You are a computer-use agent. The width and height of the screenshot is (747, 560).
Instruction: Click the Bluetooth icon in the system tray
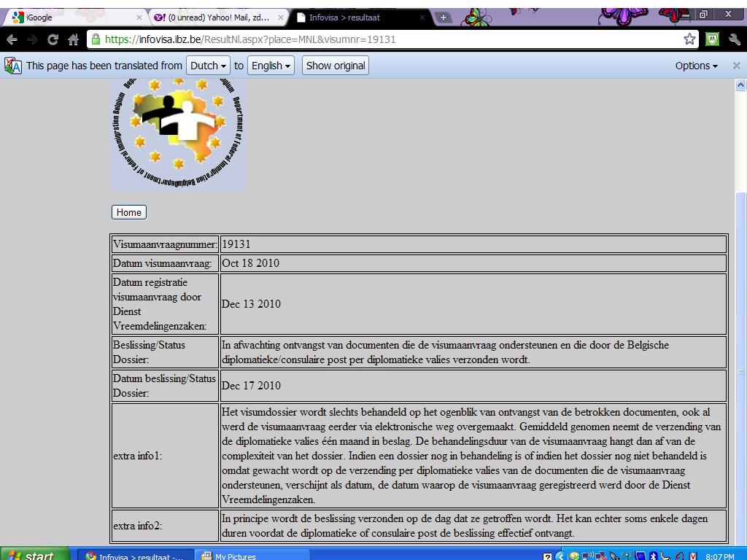tap(653, 555)
